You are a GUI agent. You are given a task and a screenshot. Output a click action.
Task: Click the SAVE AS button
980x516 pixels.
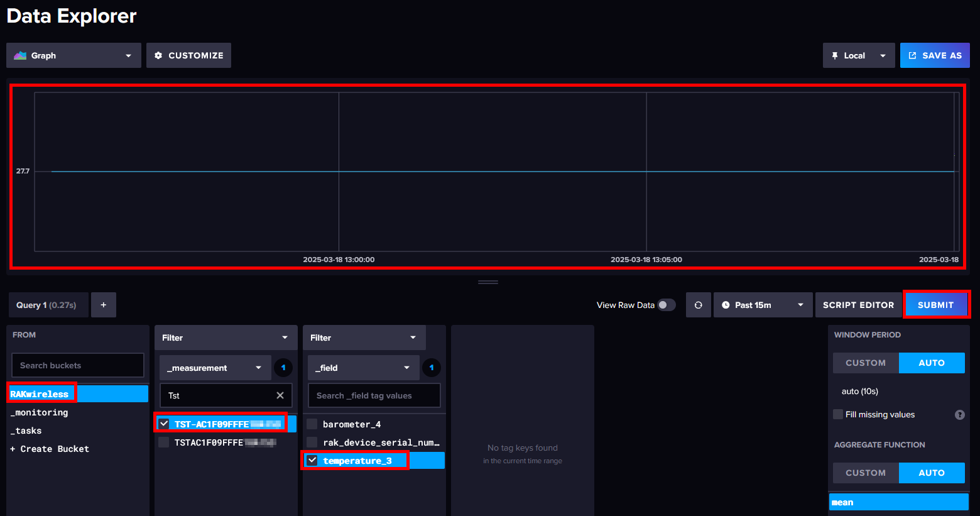pyautogui.click(x=935, y=55)
